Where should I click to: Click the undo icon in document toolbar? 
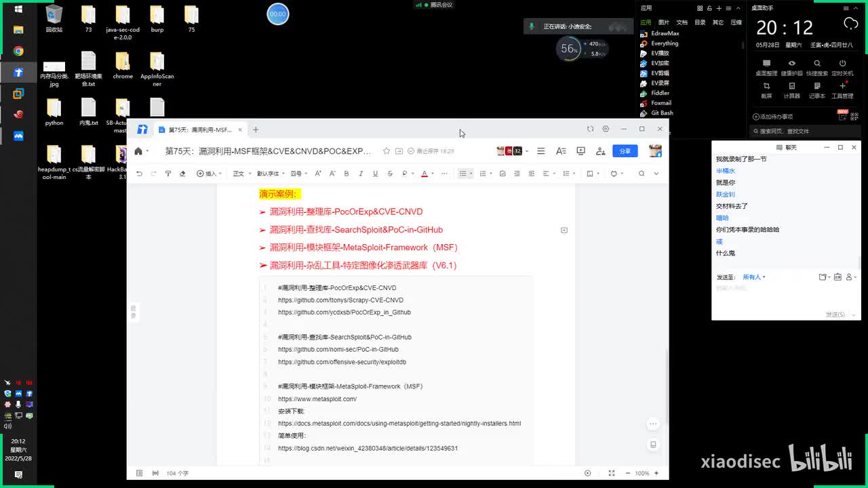pyautogui.click(x=139, y=174)
